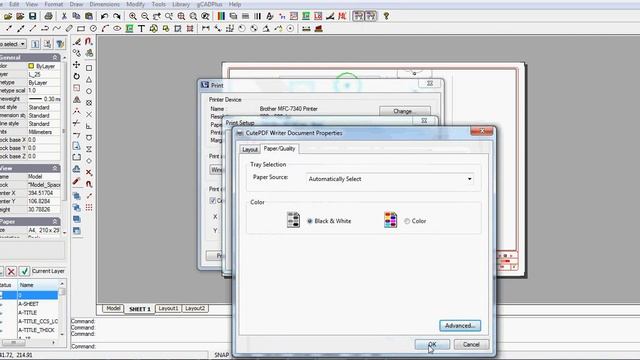The image size is (640, 360).
Task: Click the Zoom In magnifier icon
Action: pos(133,16)
